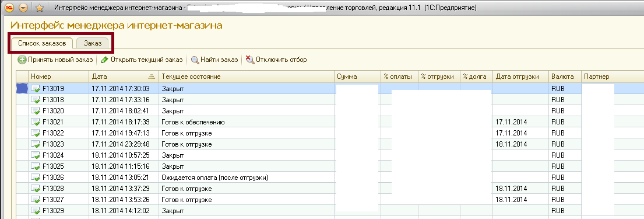This screenshot has height=219, width=644.
Task: Select order number F13018
Action: pos(54,100)
